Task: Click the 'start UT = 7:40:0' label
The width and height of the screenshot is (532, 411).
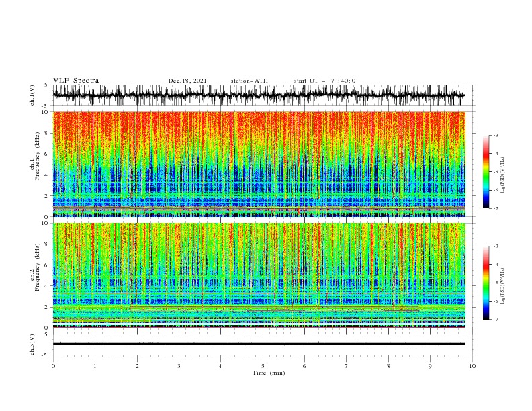Action: (324, 81)
